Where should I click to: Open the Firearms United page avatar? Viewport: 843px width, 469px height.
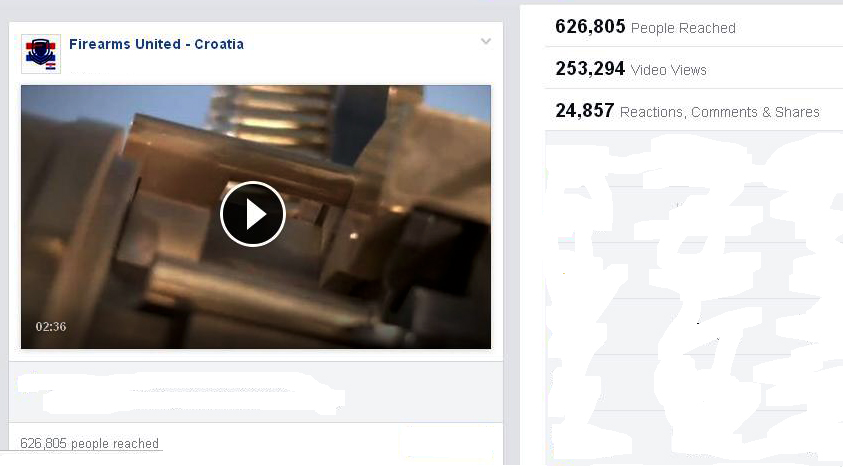click(41, 54)
